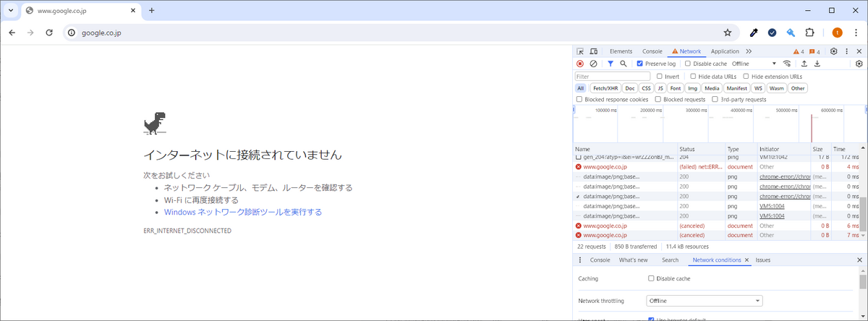Filter requests by WS
The image size is (868, 321).
pyautogui.click(x=758, y=88)
